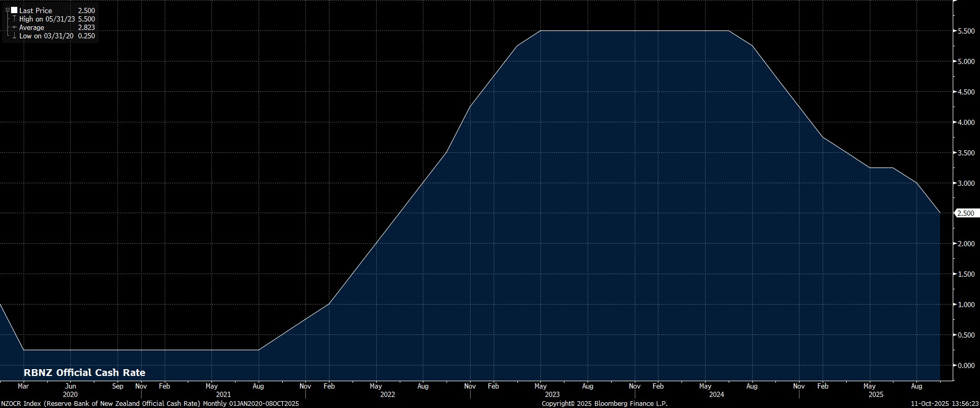This screenshot has height=408, width=980.
Task: Click the Average marker icon in legend
Action: coord(14,27)
